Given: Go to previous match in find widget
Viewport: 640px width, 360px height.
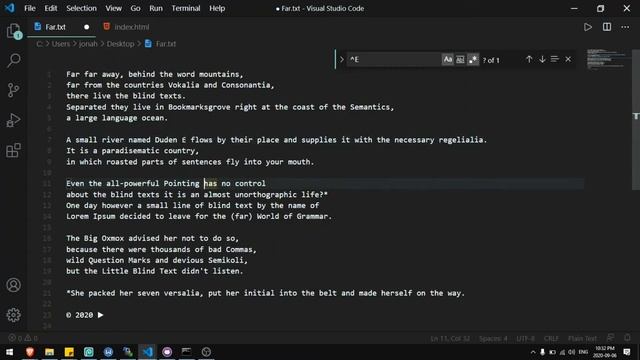Looking at the screenshot, I should pos(529,60).
